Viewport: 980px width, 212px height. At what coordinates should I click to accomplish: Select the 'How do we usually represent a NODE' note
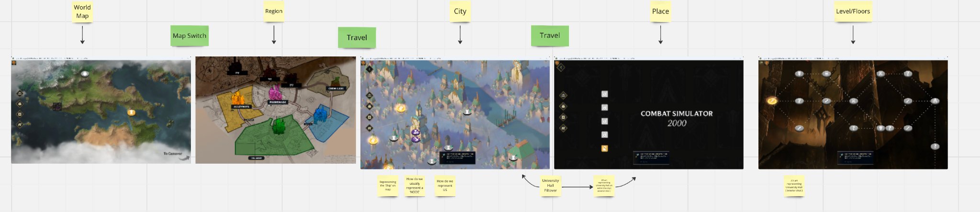click(414, 186)
